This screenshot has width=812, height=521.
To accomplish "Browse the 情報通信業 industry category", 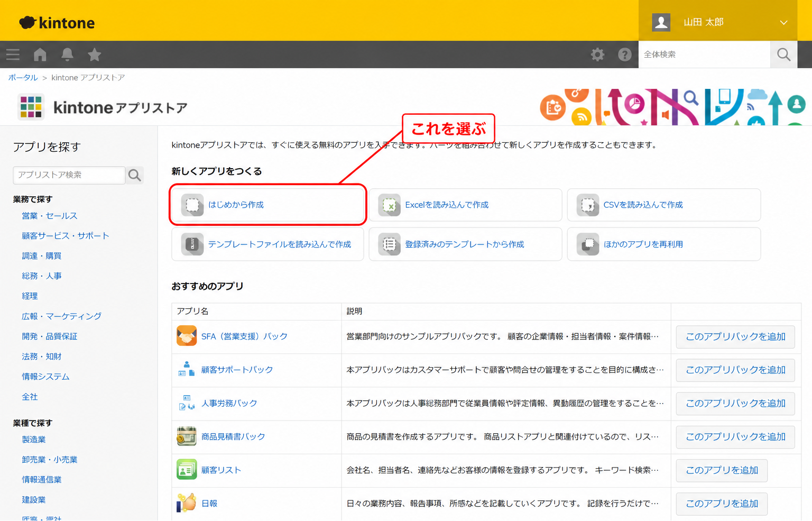I will point(42,480).
